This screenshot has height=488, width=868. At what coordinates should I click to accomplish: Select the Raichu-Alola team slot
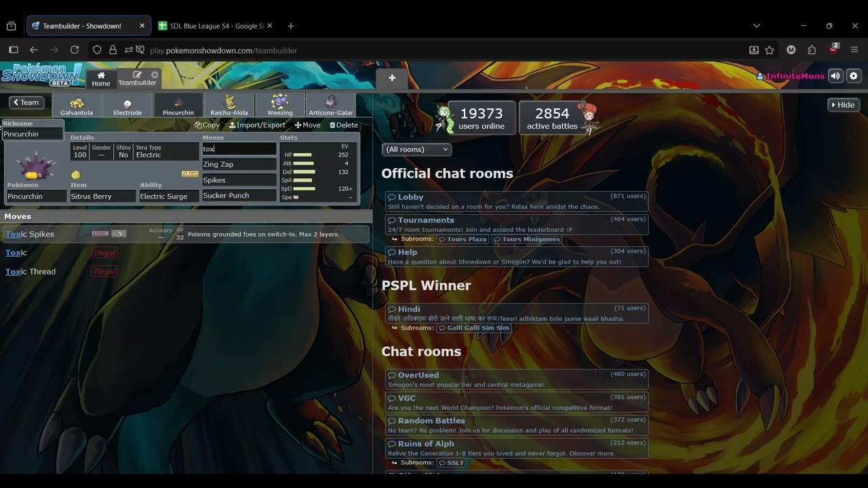click(229, 105)
